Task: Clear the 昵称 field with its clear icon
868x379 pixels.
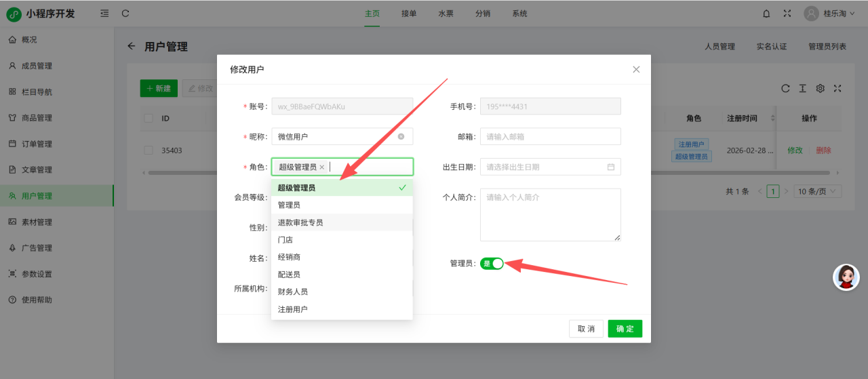Action: pyautogui.click(x=401, y=136)
